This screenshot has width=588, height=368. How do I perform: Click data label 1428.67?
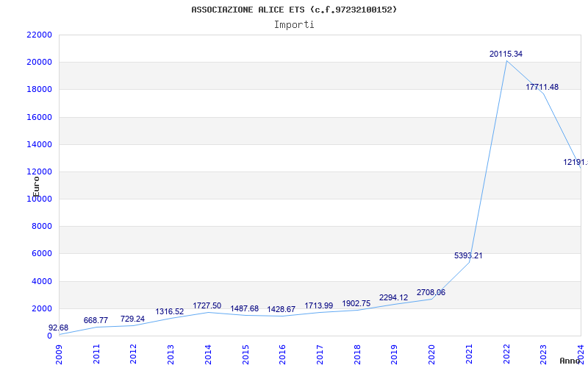coord(282,309)
